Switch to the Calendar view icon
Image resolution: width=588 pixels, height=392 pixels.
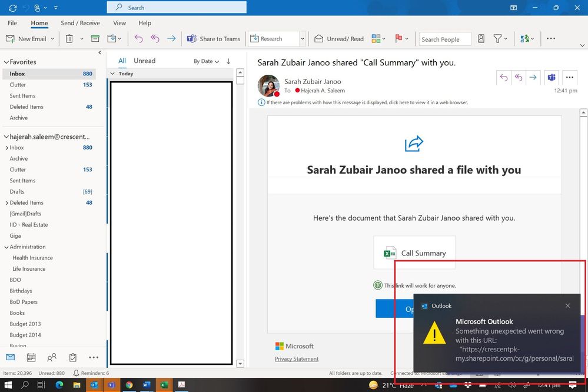point(31,357)
